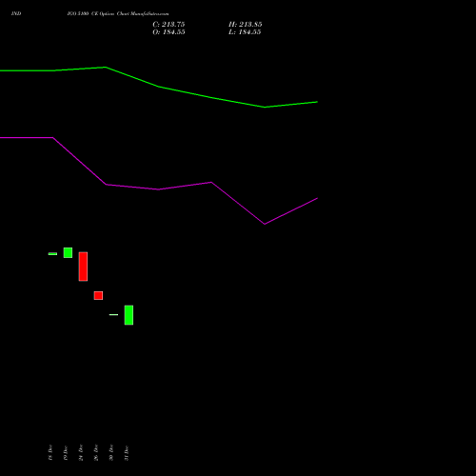Click the small red candle for 26 Dec
The image size is (476, 476).
tap(98, 295)
